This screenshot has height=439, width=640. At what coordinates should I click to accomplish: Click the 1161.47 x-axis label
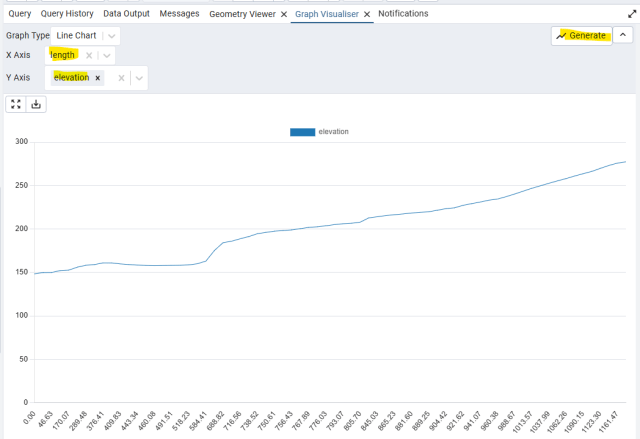click(608, 421)
